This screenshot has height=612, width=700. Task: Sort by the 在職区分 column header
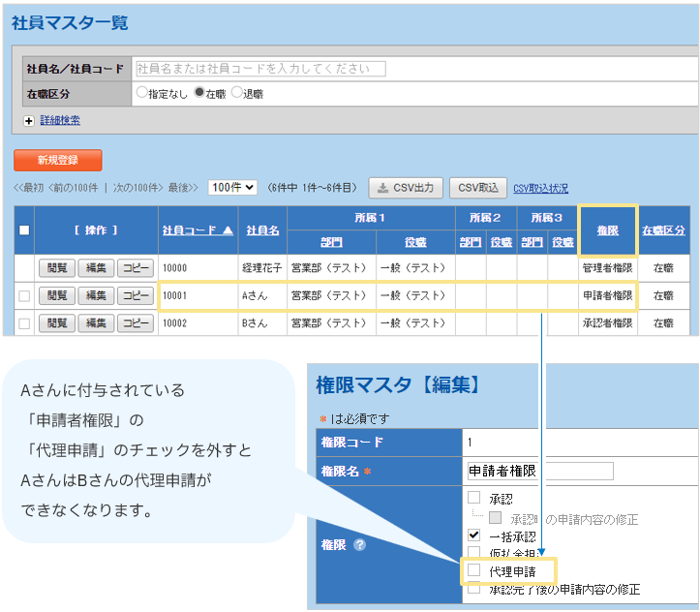click(x=663, y=230)
